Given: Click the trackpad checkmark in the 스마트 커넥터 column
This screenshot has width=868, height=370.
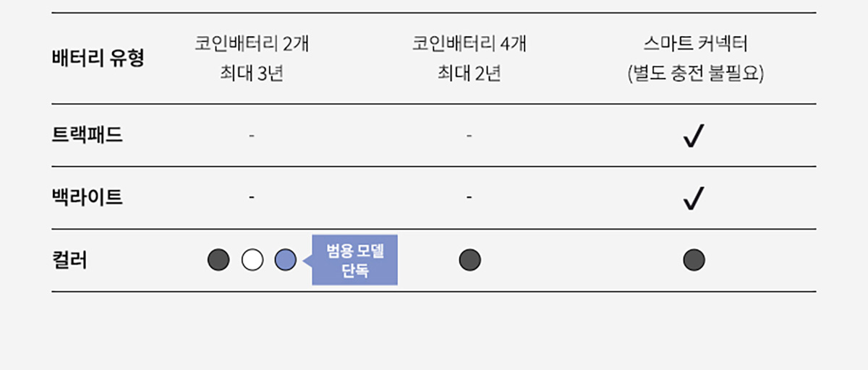Looking at the screenshot, I should (694, 136).
